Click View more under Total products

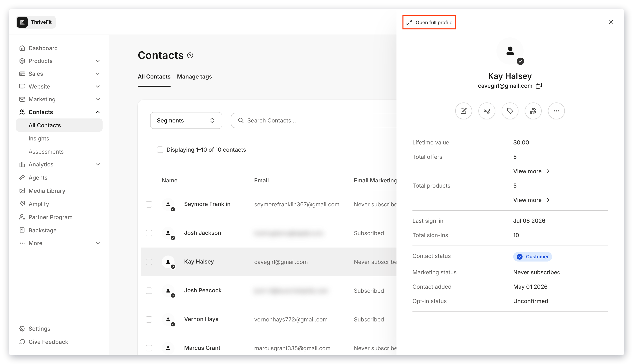pos(531,200)
